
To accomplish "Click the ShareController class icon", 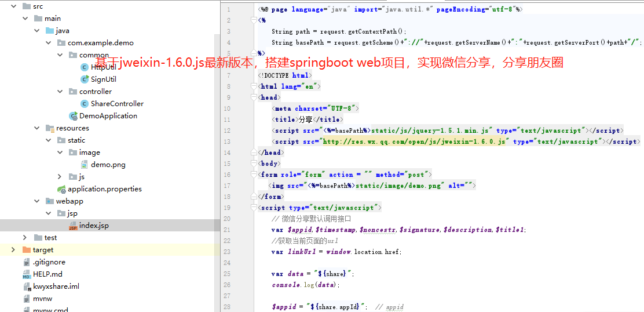I will pyautogui.click(x=85, y=104).
